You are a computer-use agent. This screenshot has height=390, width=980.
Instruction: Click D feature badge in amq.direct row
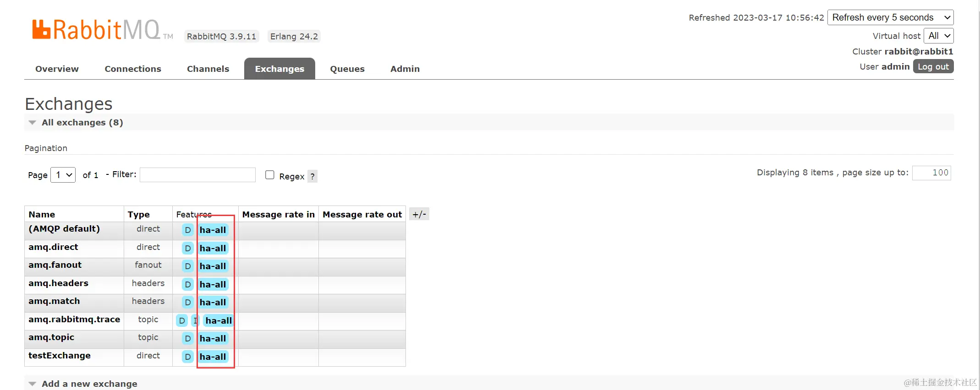pyautogui.click(x=187, y=248)
